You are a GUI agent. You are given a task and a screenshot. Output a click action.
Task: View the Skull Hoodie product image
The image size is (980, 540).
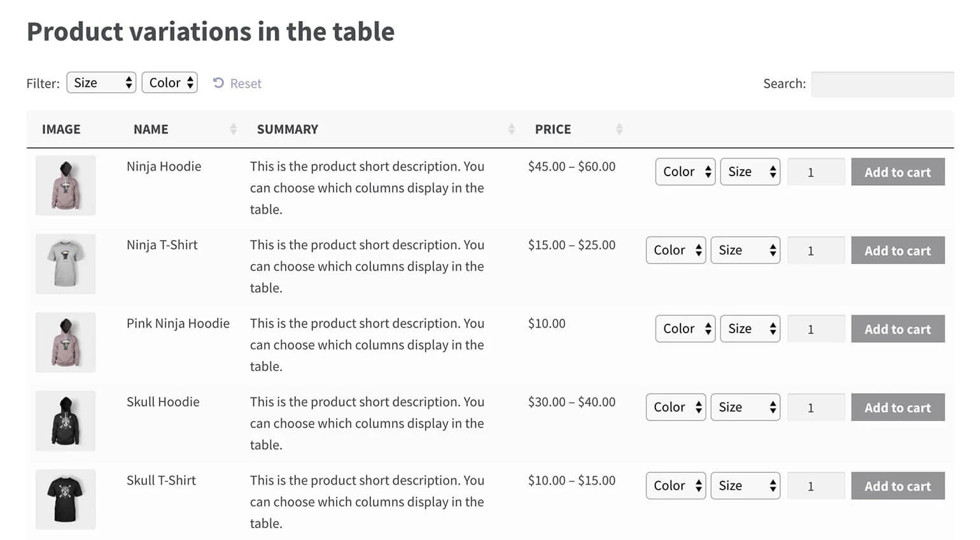[66, 420]
